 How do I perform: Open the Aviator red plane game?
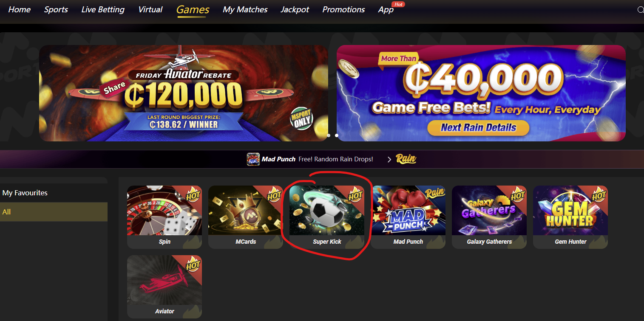point(165,287)
